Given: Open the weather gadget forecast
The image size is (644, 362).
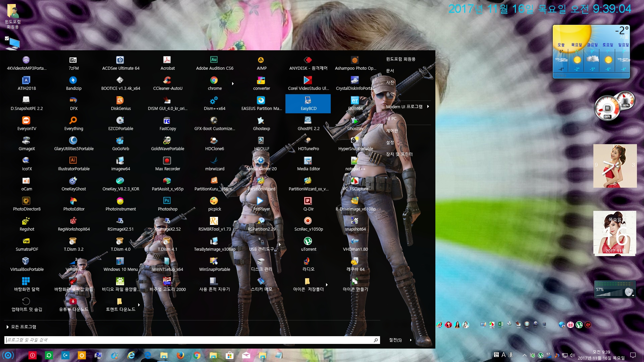Looking at the screenshot, I should (591, 52).
